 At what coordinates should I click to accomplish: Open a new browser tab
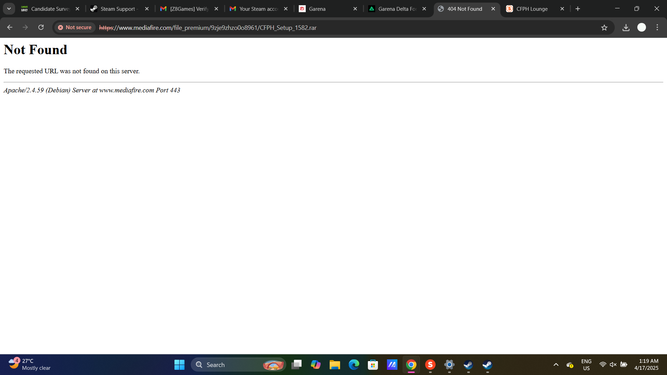point(577,9)
